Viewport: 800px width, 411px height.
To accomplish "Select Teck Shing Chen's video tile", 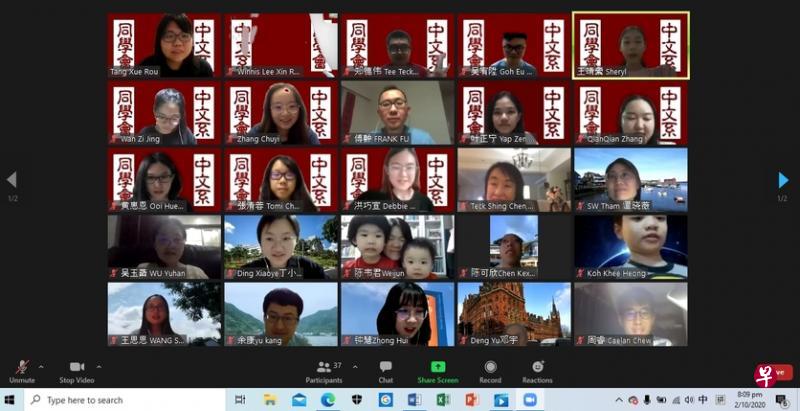I will (x=514, y=179).
